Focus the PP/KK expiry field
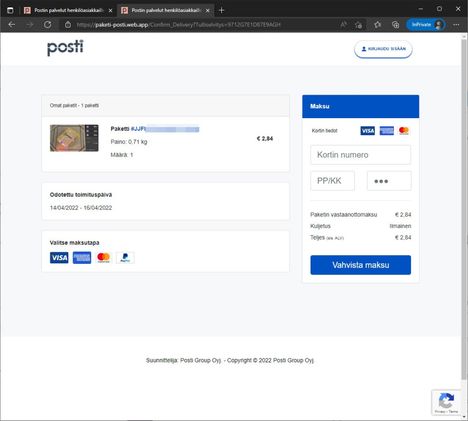The image size is (468, 421). pos(332,181)
